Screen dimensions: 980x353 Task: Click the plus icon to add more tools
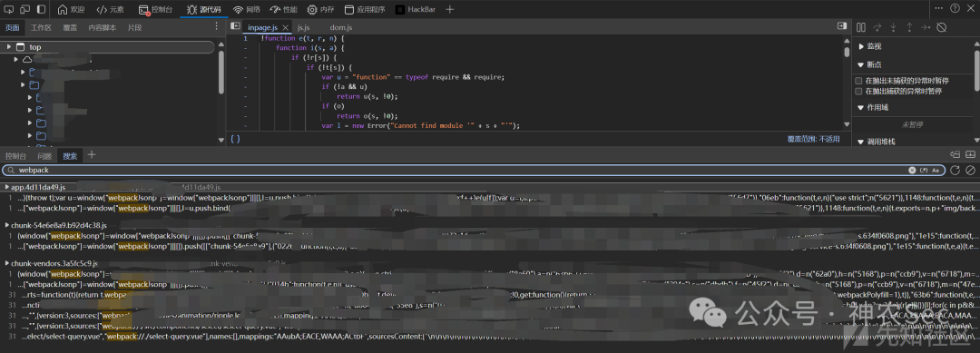pyautogui.click(x=450, y=9)
